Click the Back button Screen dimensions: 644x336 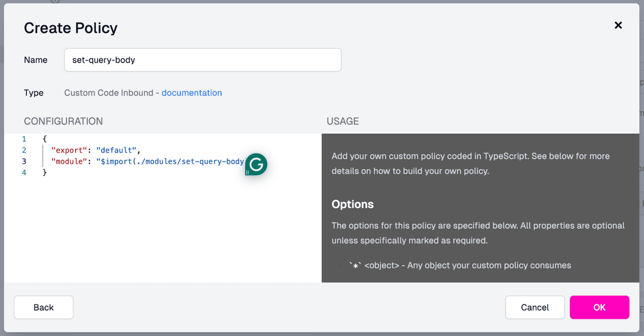(x=43, y=307)
